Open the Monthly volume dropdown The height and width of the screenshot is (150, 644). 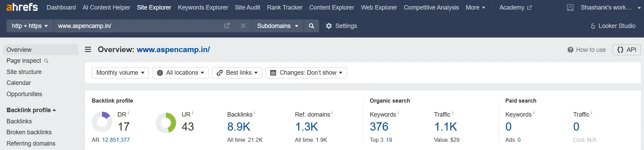click(x=120, y=73)
